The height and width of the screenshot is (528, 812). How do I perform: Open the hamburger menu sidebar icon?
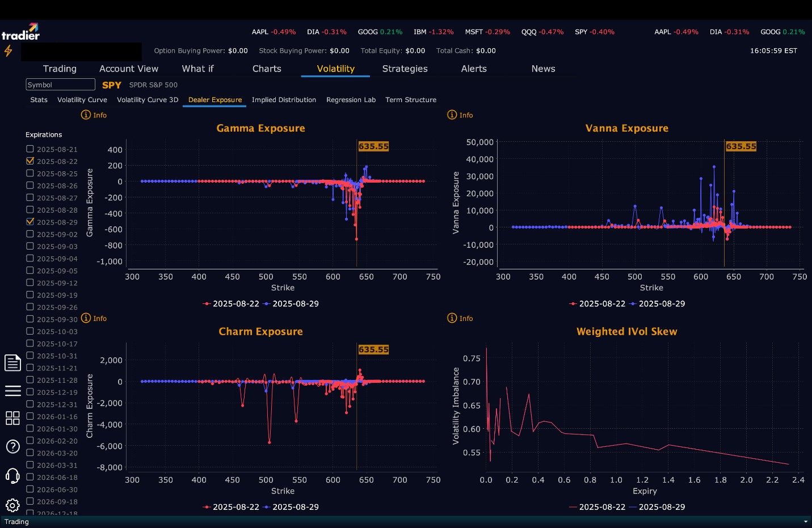tap(12, 391)
